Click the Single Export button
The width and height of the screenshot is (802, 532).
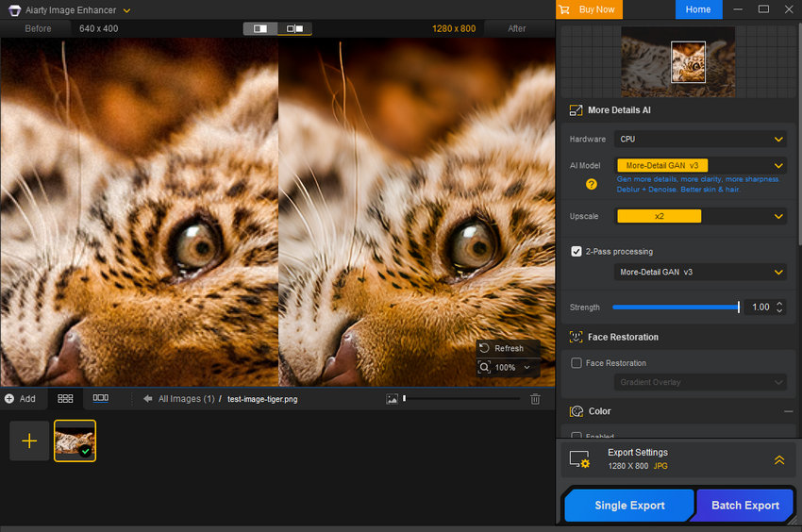(x=629, y=506)
